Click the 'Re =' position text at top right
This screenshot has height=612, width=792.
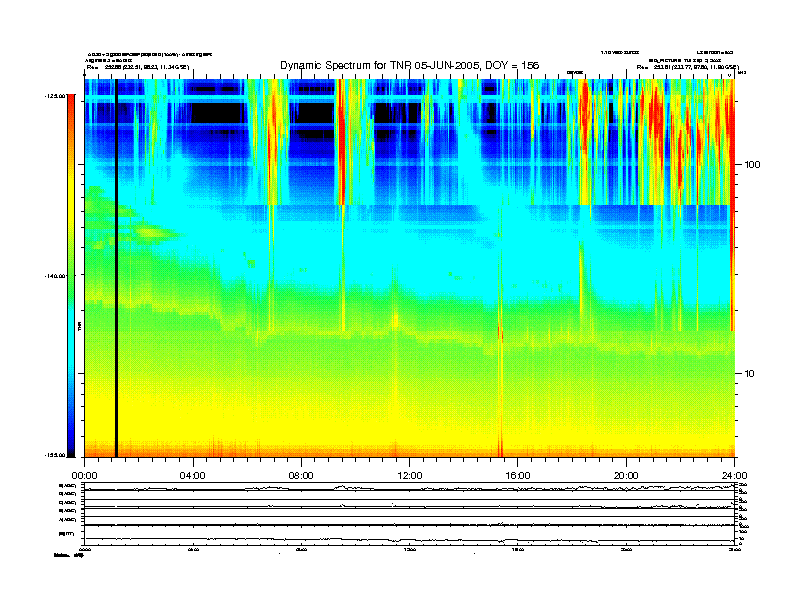[x=687, y=67]
